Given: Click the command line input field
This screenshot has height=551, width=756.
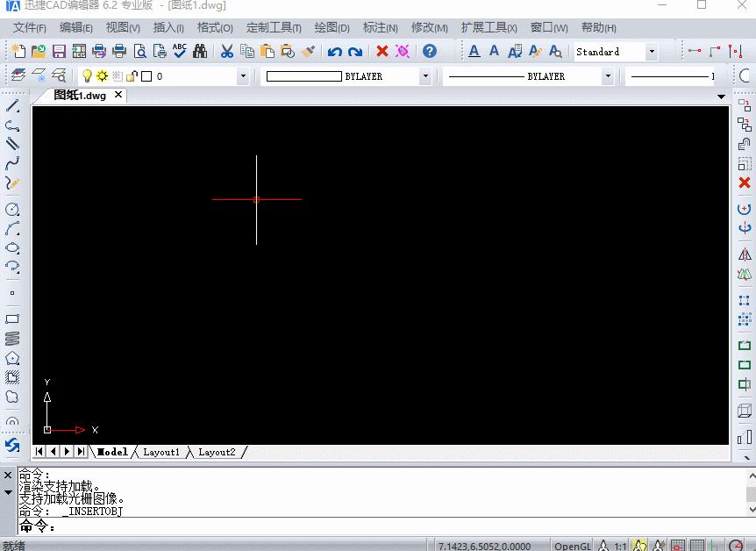Looking at the screenshot, I should (386, 526).
